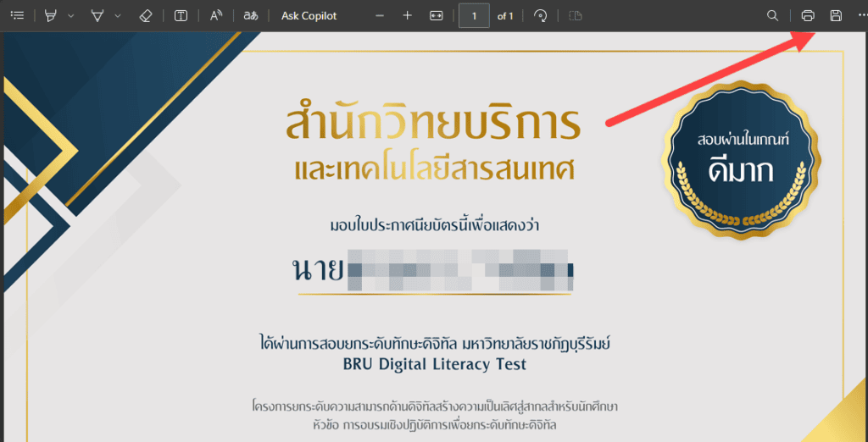This screenshot has height=442, width=868.
Task: Click the 'ดีมาก' badge text
Action: pos(741,172)
